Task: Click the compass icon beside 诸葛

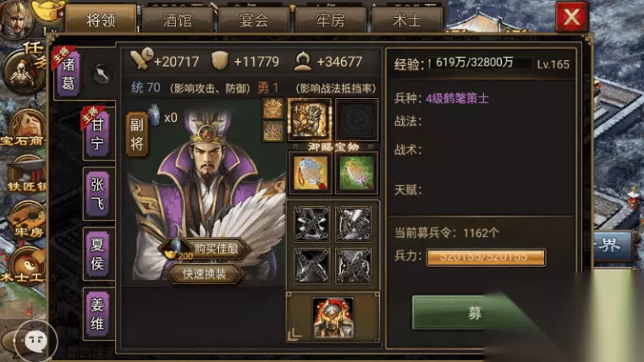Action: [x=102, y=74]
